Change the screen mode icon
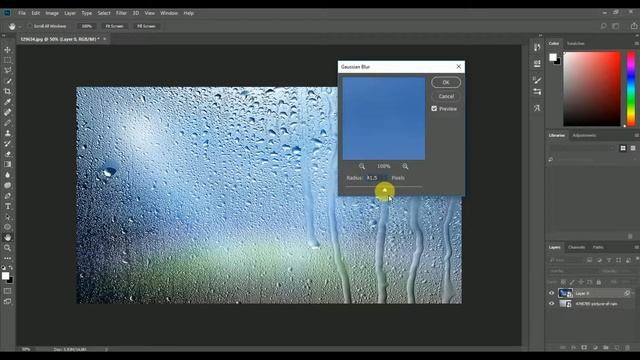Viewport: 640px width, 360px height. pyautogui.click(x=8, y=302)
